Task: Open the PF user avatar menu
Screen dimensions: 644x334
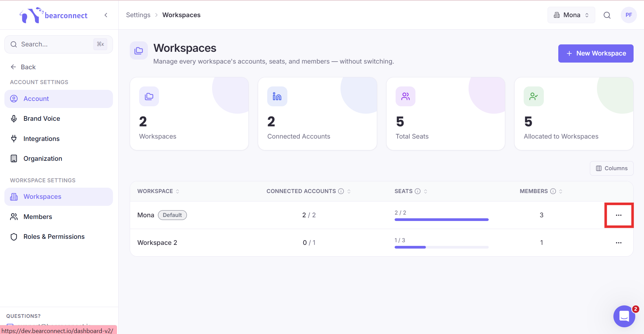Action: (x=629, y=15)
